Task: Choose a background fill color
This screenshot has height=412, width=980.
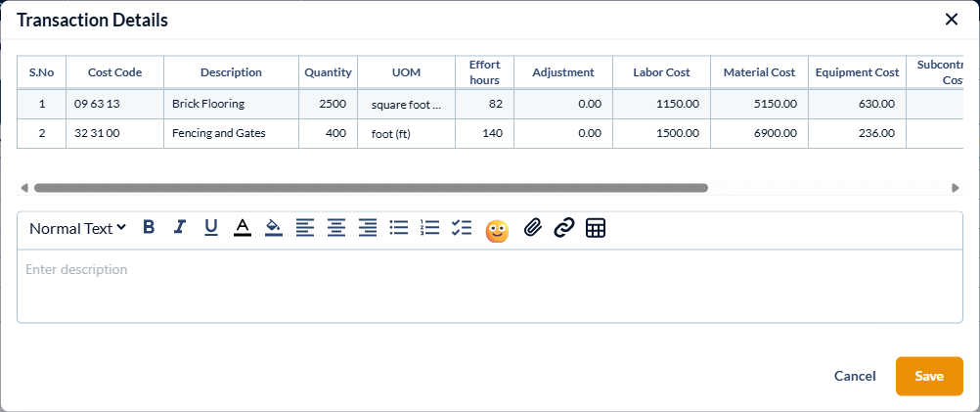Action: pos(274,228)
